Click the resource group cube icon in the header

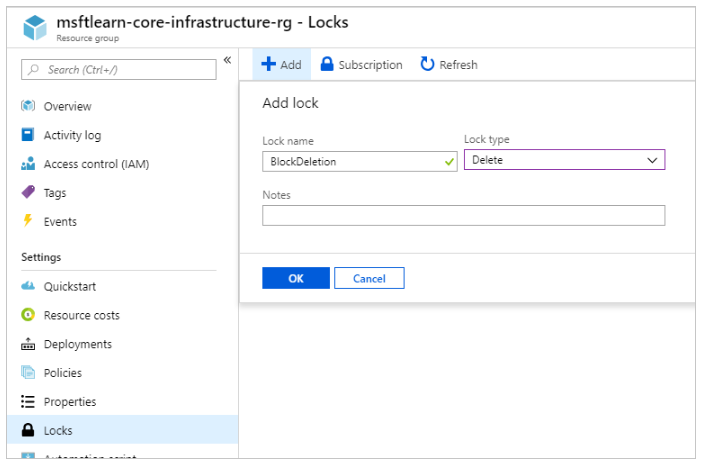point(35,27)
